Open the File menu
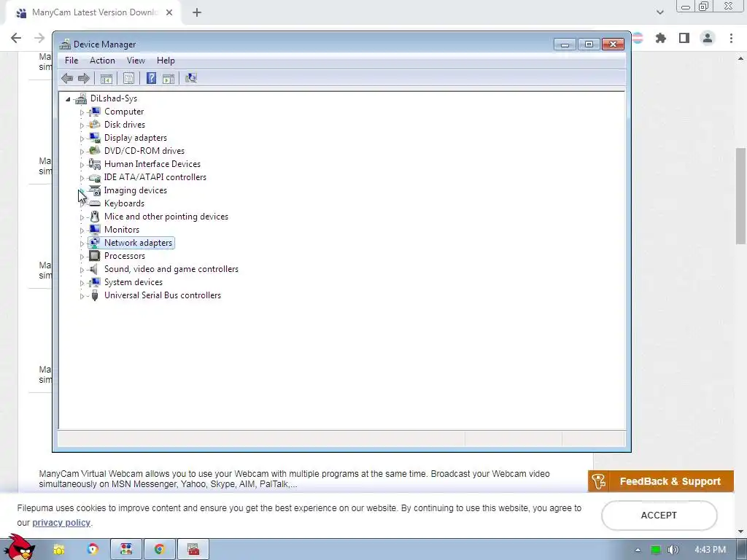This screenshot has height=560, width=747. 71,61
